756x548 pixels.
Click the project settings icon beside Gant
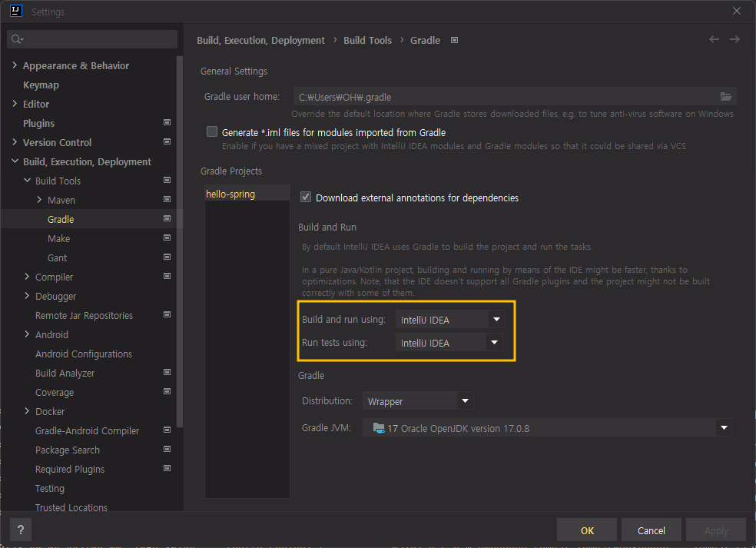[167, 257]
